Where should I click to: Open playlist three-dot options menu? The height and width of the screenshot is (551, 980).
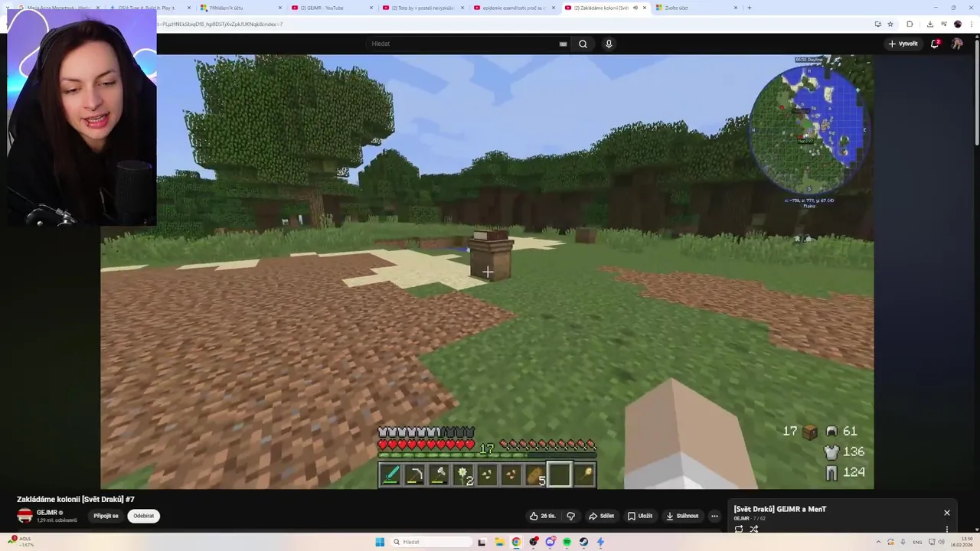coord(947,529)
